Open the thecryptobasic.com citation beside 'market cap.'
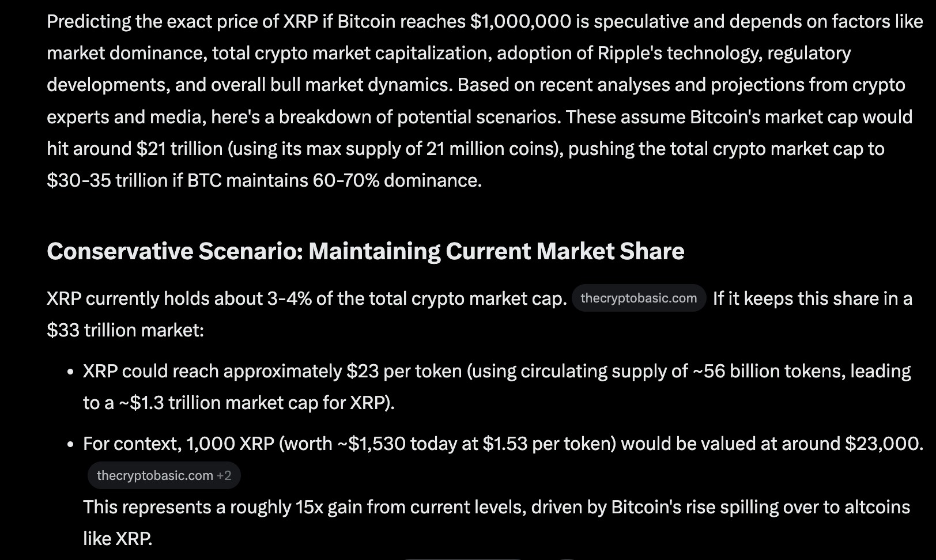936x560 pixels. [639, 298]
